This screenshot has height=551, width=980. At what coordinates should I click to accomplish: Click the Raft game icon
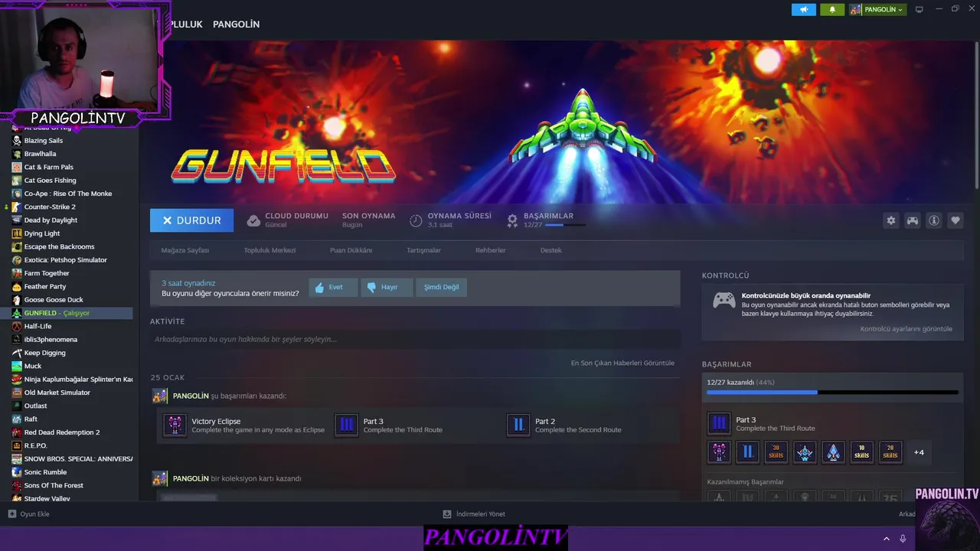17,419
